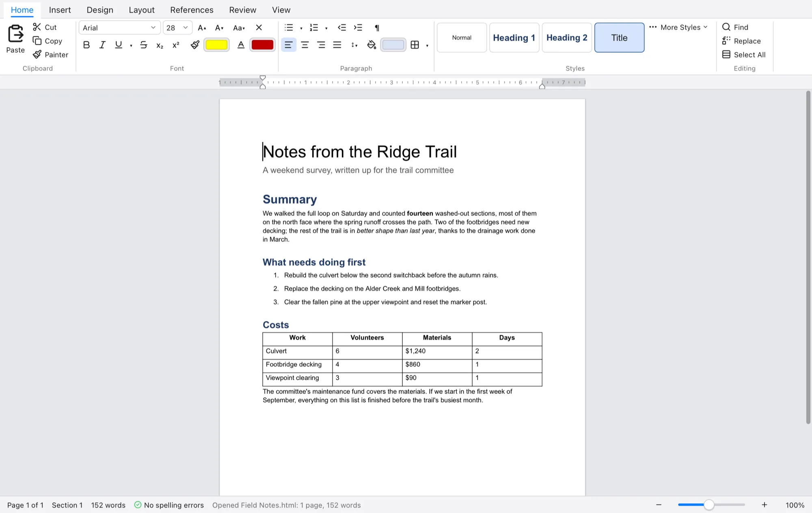The height and width of the screenshot is (513, 812).
Task: Click the zoom slider handle
Action: pyautogui.click(x=709, y=504)
